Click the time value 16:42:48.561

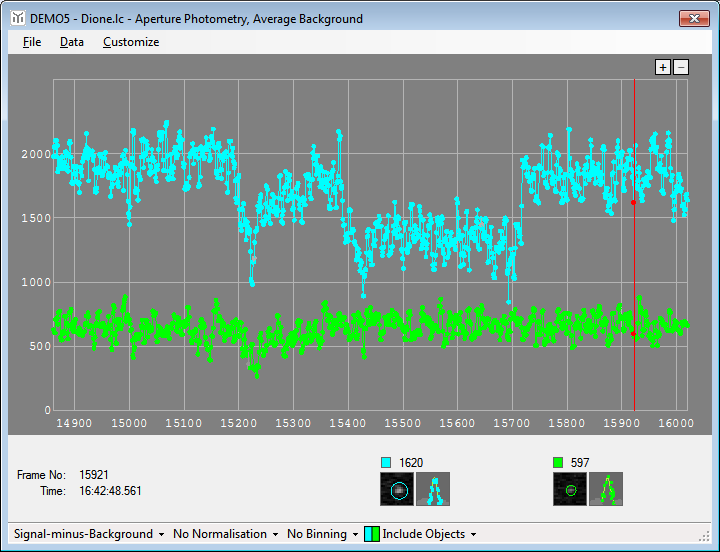pyautogui.click(x=110, y=491)
